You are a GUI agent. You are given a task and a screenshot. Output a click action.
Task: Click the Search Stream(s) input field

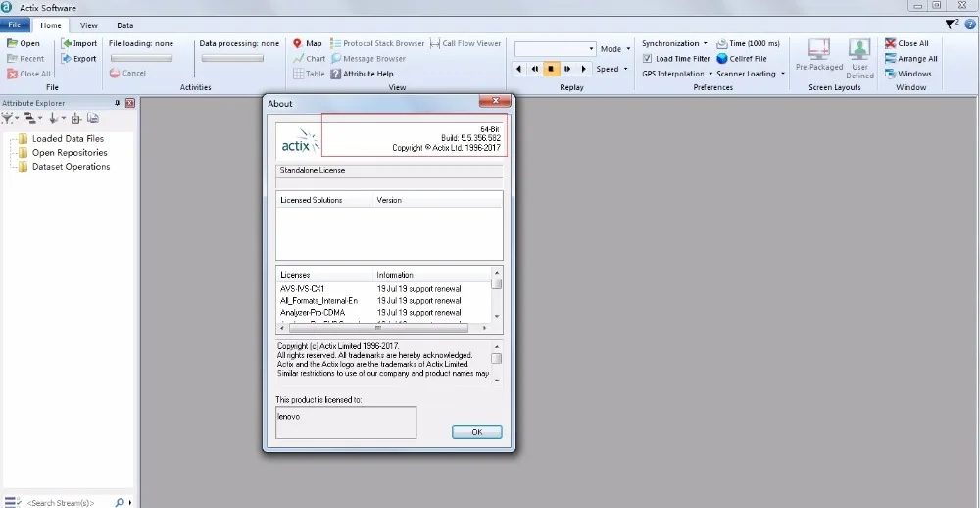[x=68, y=502]
